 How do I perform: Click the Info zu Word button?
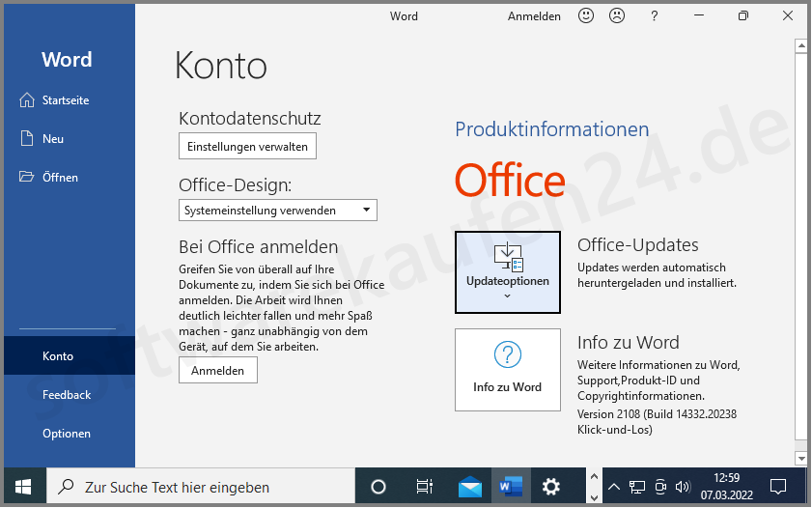(x=508, y=370)
